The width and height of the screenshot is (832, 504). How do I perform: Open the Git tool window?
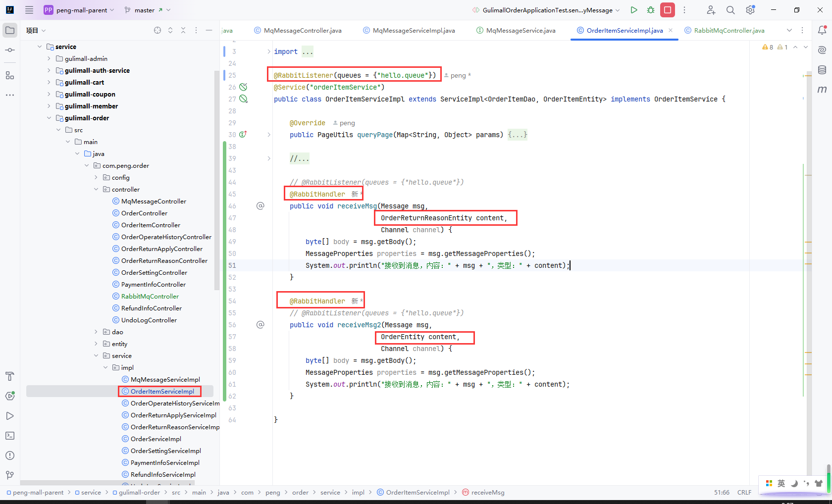10,475
